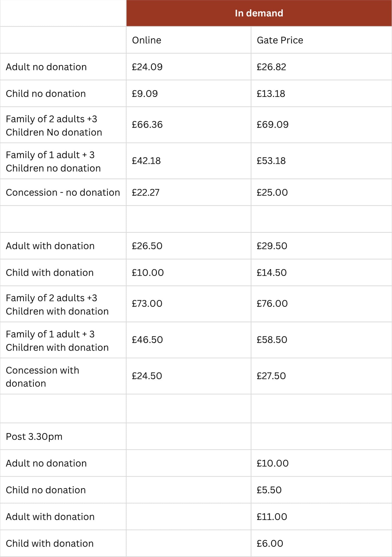This screenshot has height=557, width=392.
Task: Select the £25.00 concession gate price
Action: click(x=272, y=192)
